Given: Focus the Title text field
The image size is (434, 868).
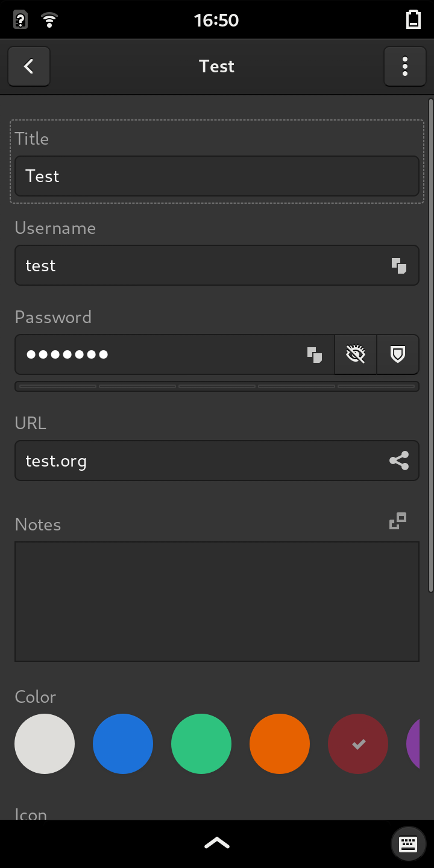Looking at the screenshot, I should pos(217,176).
